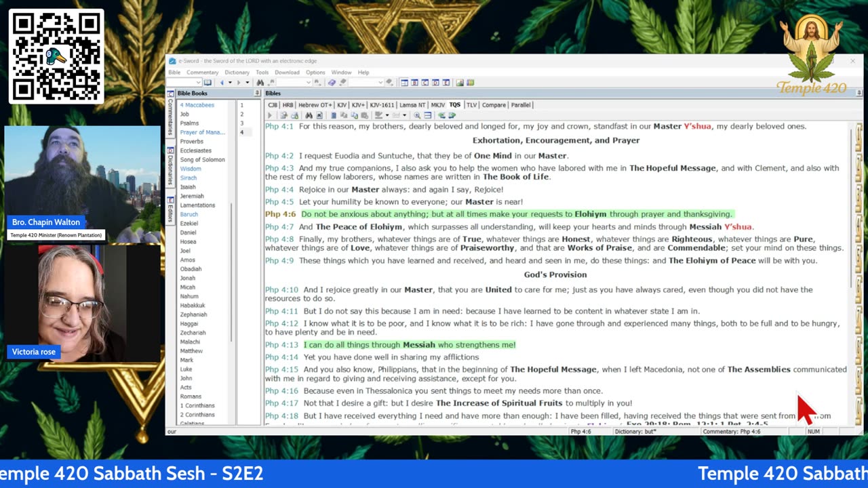This screenshot has width=868, height=488.
Task: Open the Tools menu
Action: [x=262, y=73]
